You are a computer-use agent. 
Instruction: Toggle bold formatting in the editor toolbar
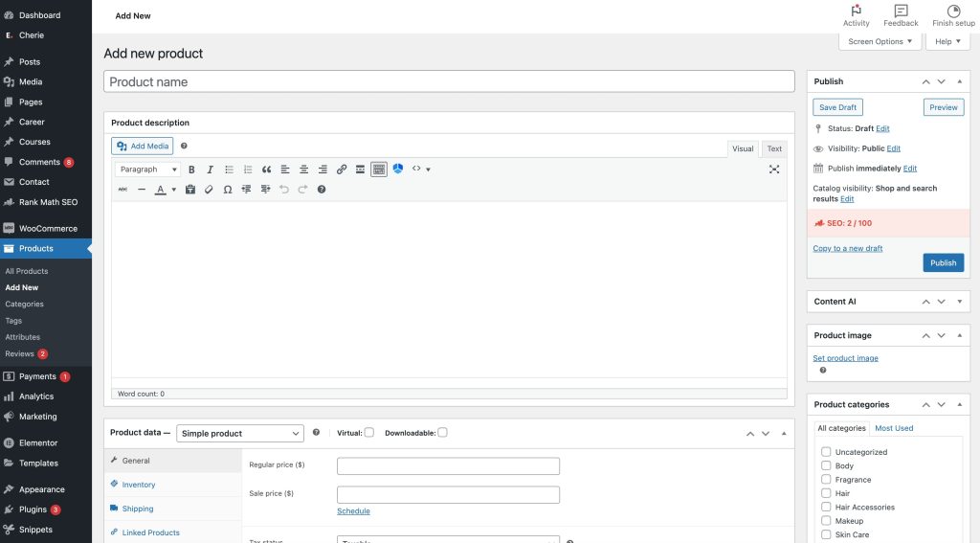point(192,170)
